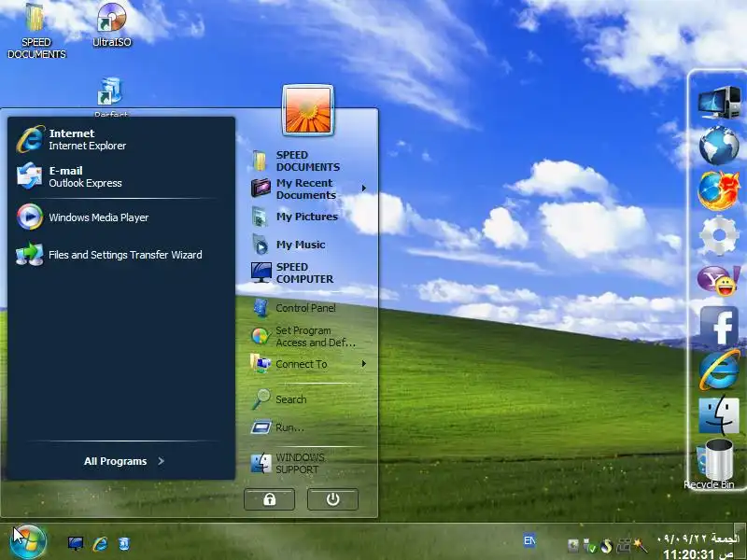This screenshot has width=747, height=560.
Task: Open SPEED COMPUTER in start menu
Action: 307,273
